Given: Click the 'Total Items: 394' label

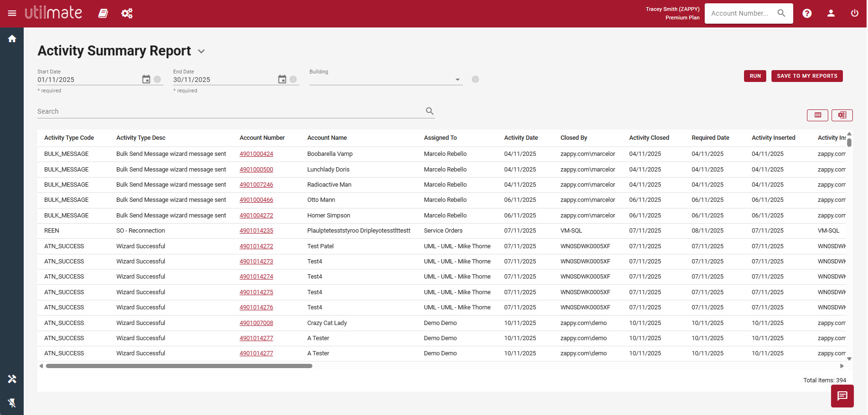Looking at the screenshot, I should pyautogui.click(x=824, y=380).
